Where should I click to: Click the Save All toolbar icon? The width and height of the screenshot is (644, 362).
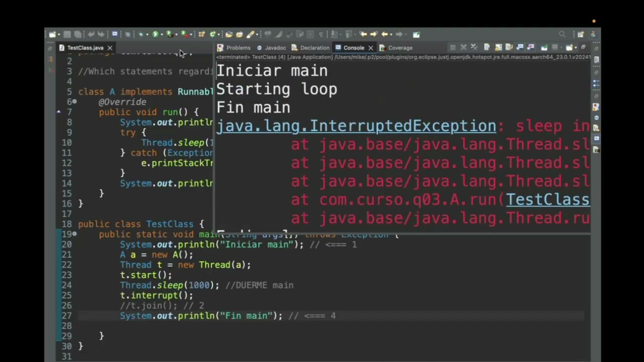[77, 35]
